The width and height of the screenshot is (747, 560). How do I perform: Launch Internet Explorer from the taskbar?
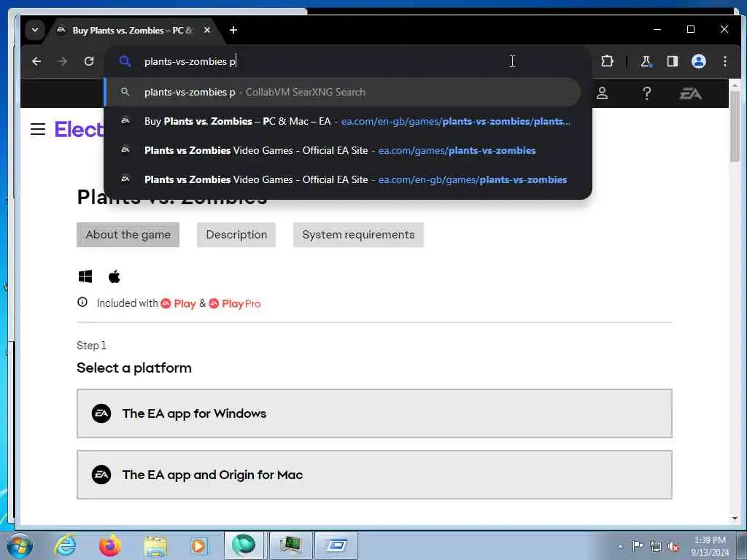pyautogui.click(x=65, y=545)
